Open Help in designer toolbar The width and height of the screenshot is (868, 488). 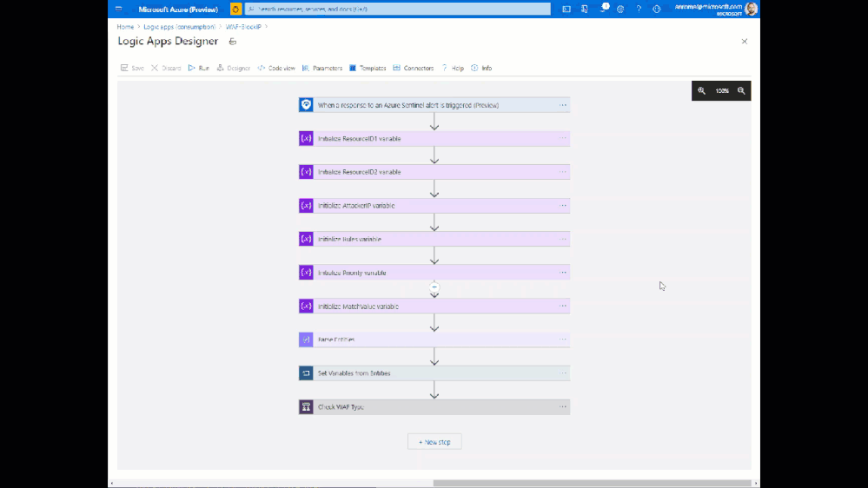coord(453,68)
